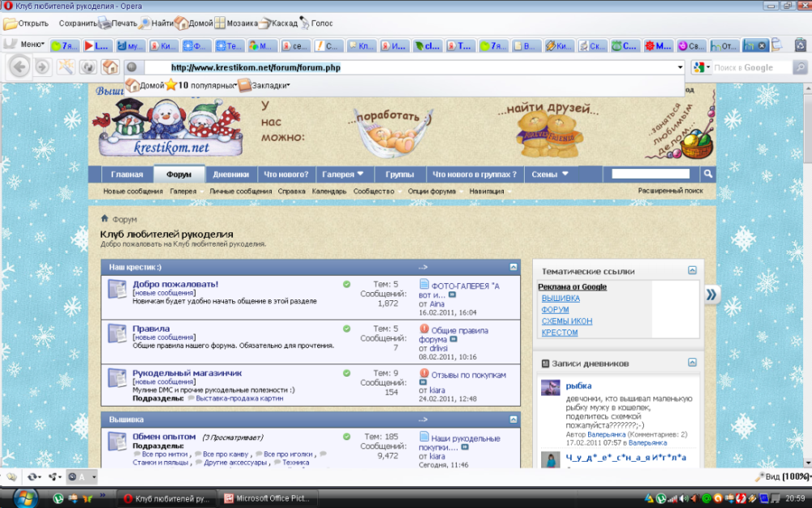Open the Opera Меню button
This screenshot has height=508, width=812.
[x=26, y=45]
